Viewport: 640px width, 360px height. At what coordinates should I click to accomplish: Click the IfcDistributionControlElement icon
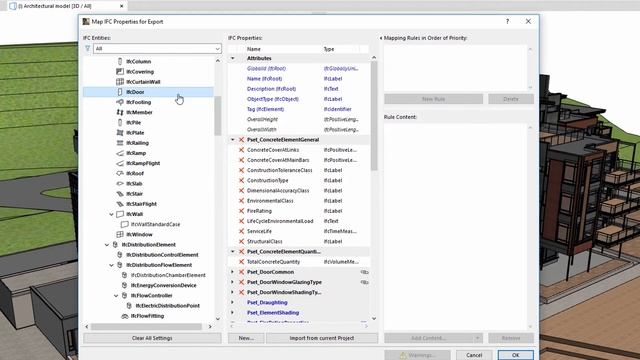(120, 255)
